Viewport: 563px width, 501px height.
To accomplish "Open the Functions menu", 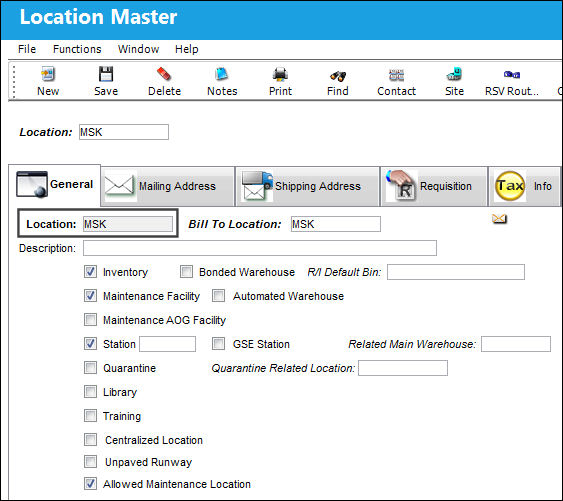I will pyautogui.click(x=77, y=49).
